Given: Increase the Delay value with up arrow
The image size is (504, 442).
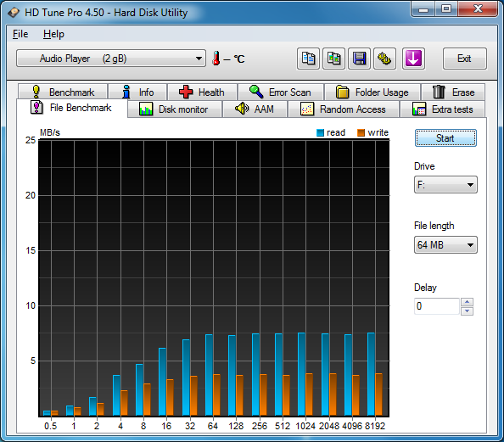Looking at the screenshot, I should pyautogui.click(x=467, y=302).
